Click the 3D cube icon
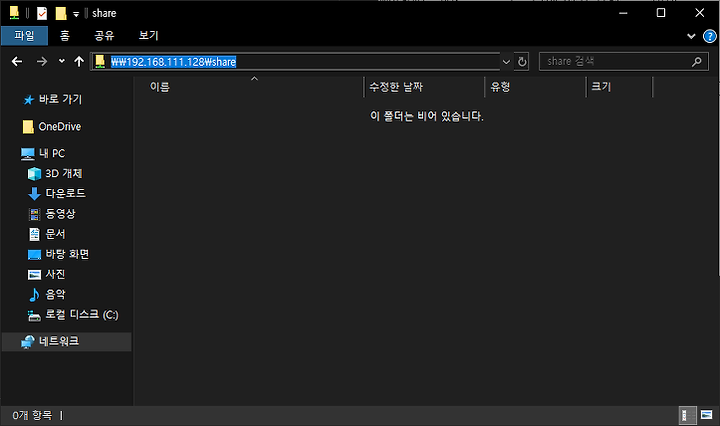The width and height of the screenshot is (720, 426). [x=34, y=174]
